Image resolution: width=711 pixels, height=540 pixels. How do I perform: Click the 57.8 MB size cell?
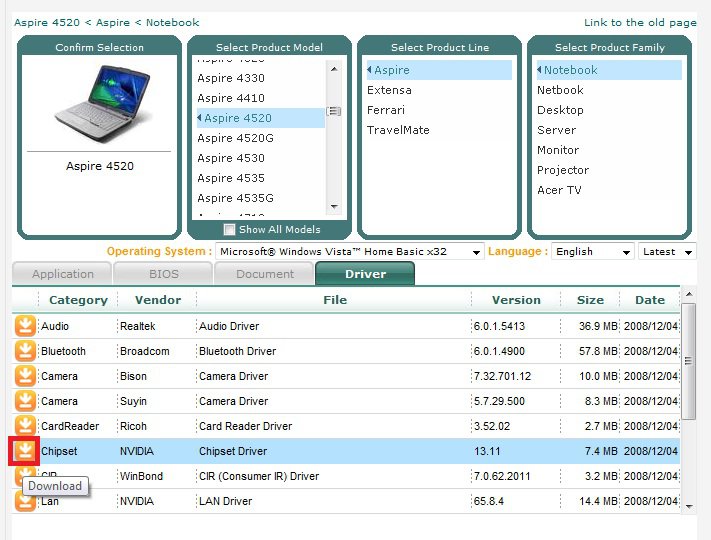coord(598,351)
